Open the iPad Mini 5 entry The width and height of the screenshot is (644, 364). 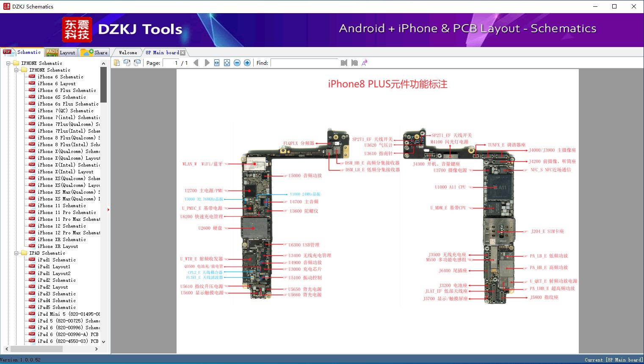click(69, 314)
